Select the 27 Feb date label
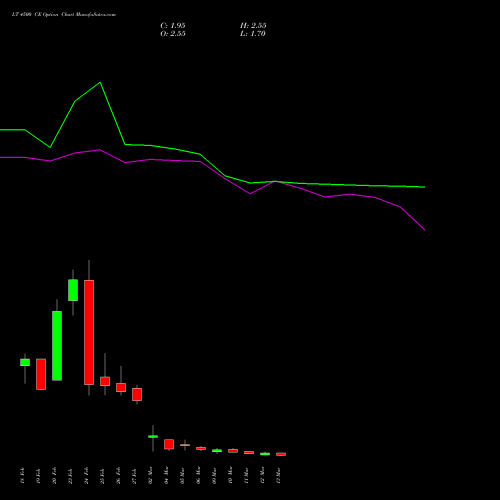Image resolution: width=500 pixels, height=500 pixels. [134, 476]
